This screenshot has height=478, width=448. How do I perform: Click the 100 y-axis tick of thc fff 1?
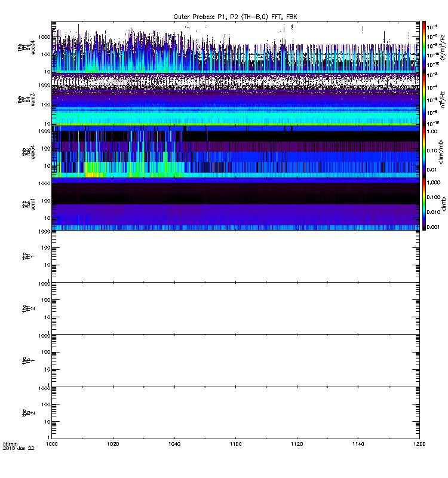46,248
